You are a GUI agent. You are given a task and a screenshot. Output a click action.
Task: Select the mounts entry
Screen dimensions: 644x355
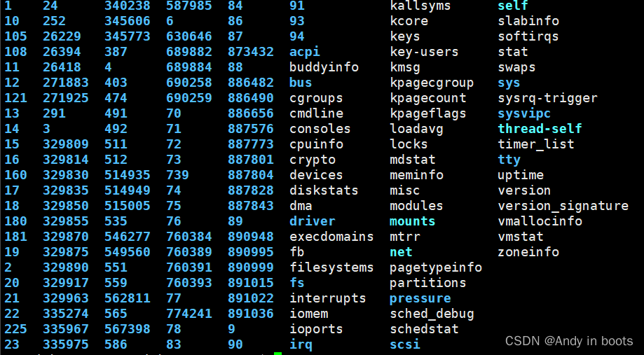[x=412, y=221]
